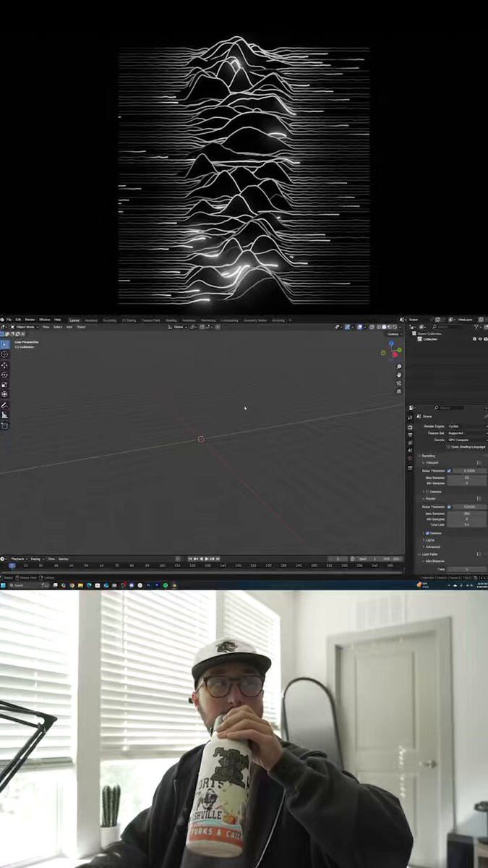Screen dimensions: 488x868
Task: Toggle snapping magnet in viewport header
Action: click(x=202, y=327)
